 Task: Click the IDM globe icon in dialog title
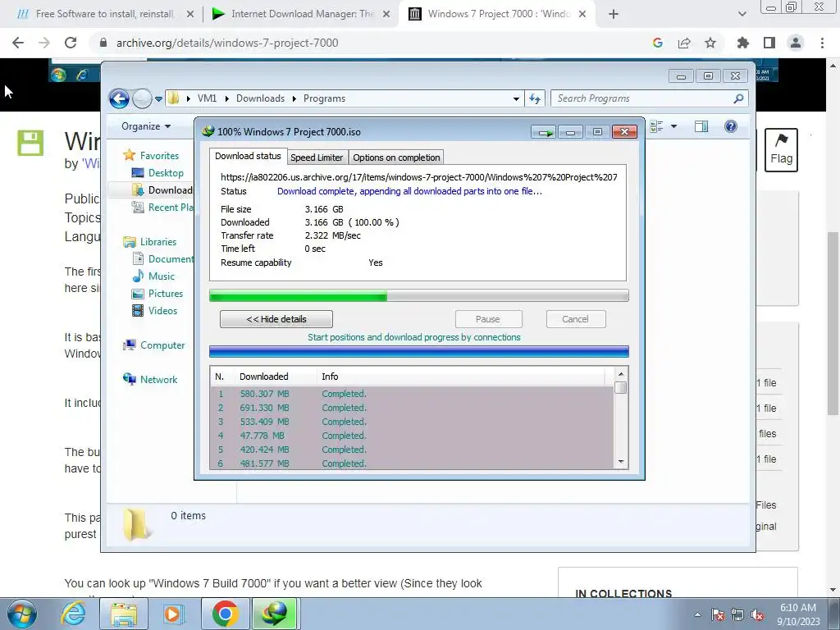[x=208, y=131]
